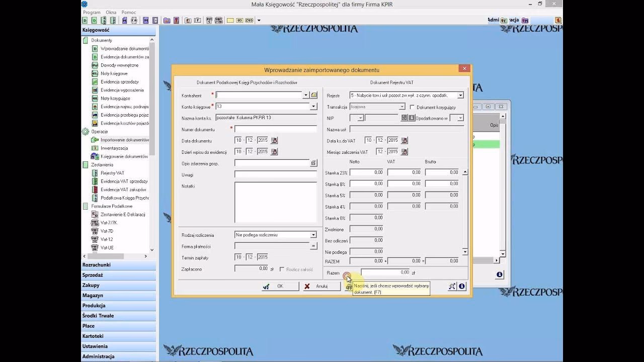Screen dimensions: 644x362
Task: Click the PIT toolbar icon
Action: tap(209, 21)
